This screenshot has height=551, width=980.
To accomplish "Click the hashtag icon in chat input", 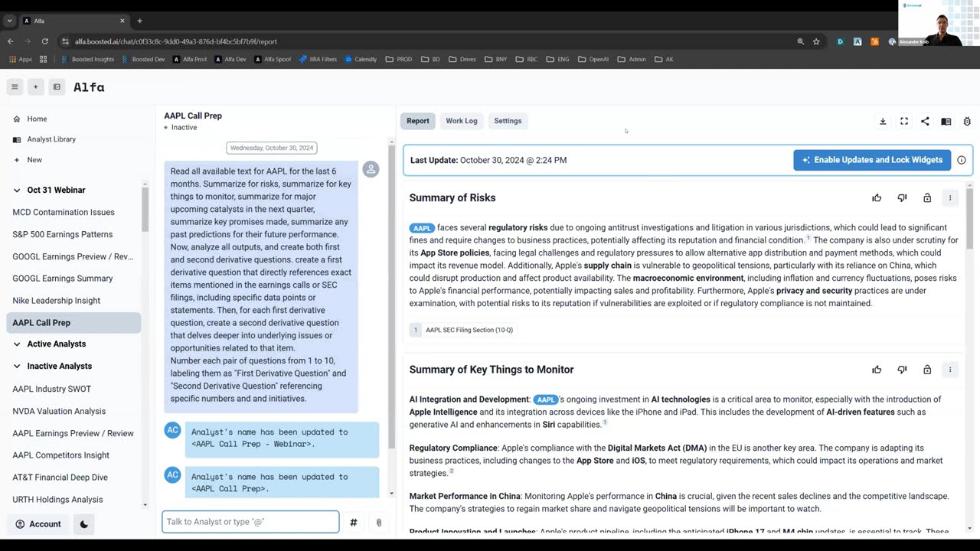I will click(354, 522).
